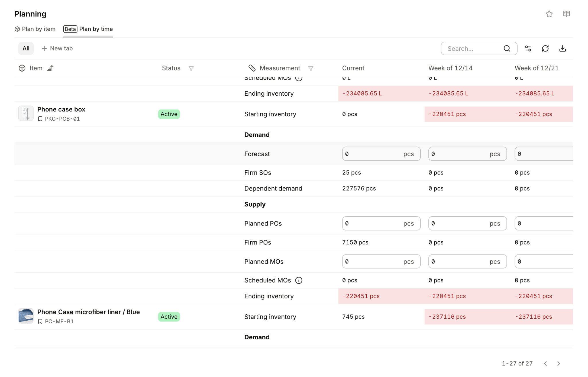
Task: Open the Phone case box item
Action: tap(61, 109)
